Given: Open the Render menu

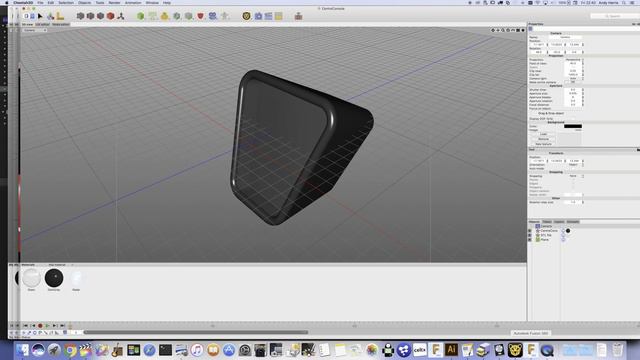Looking at the screenshot, I should coord(114,2).
